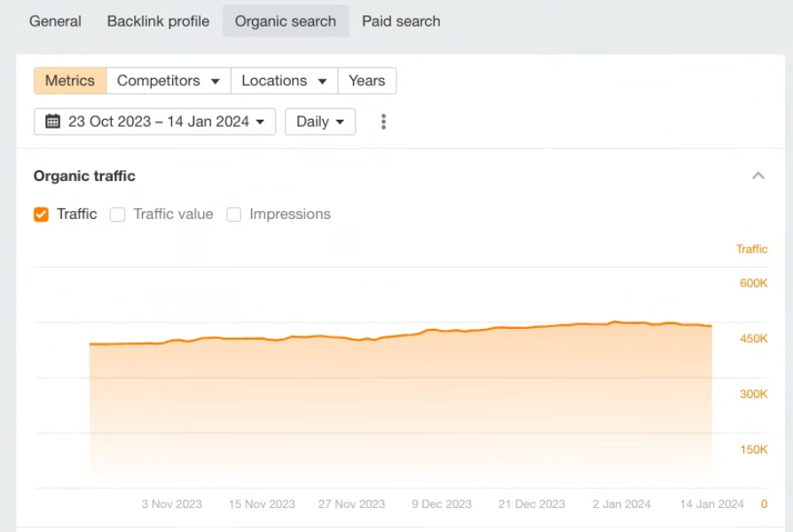
Task: Uncheck the Traffic checkbox
Action: tap(41, 214)
